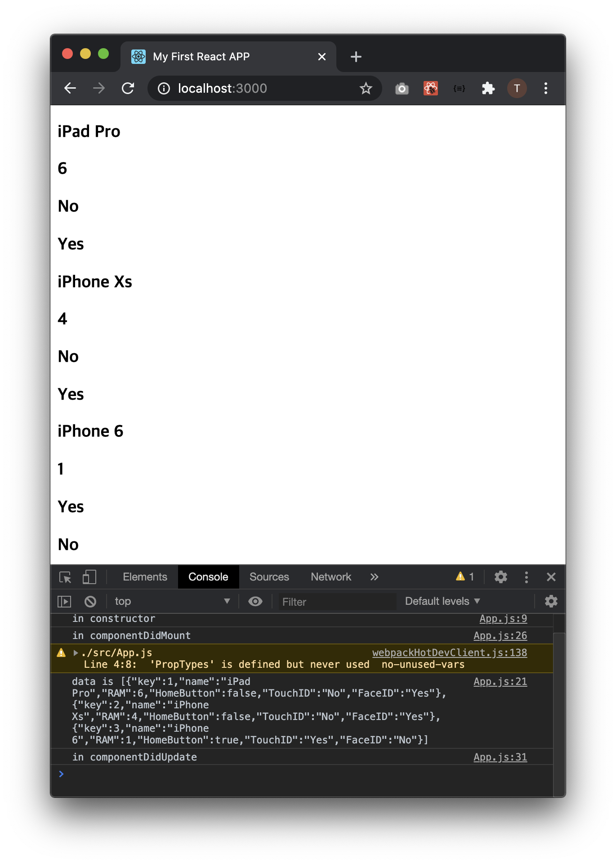The width and height of the screenshot is (616, 864).
Task: Open the App.js:26 source link
Action: pos(500,635)
